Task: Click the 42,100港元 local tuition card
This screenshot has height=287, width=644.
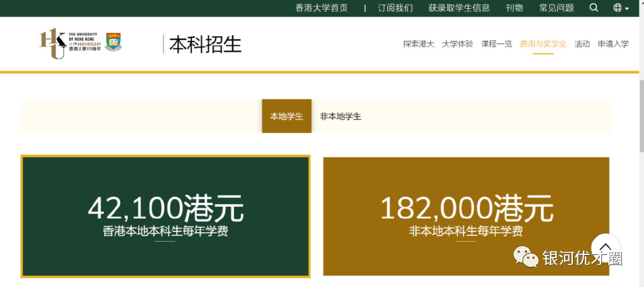Action: coord(165,216)
